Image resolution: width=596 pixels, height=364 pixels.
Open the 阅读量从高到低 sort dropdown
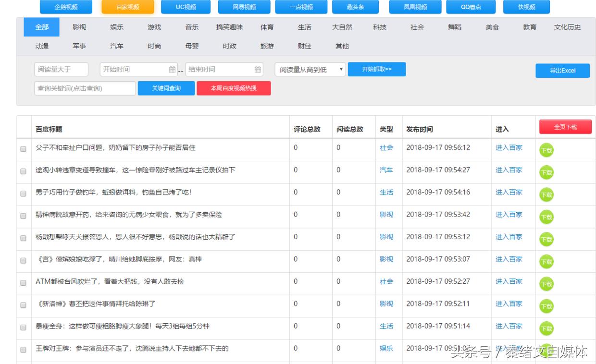click(x=309, y=69)
